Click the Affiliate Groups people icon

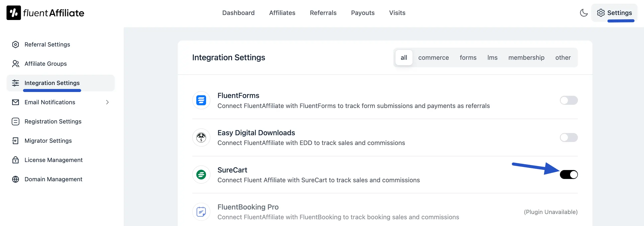(16, 64)
